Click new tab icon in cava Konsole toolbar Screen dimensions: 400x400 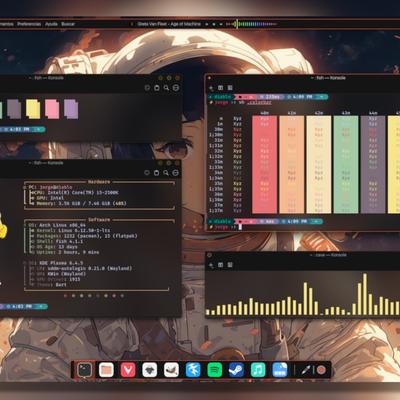click(211, 265)
